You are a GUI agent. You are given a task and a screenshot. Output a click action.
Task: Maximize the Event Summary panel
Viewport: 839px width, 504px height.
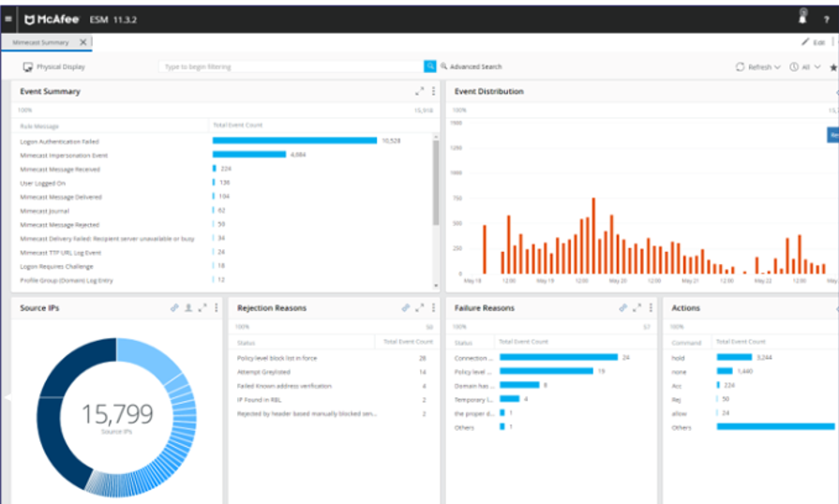[x=419, y=92]
